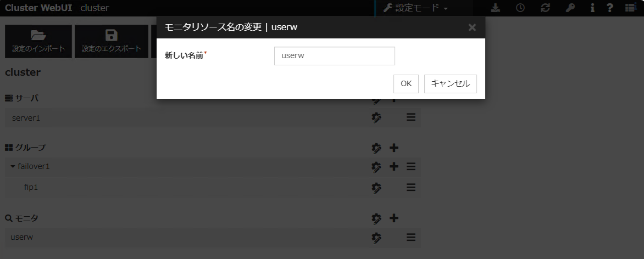Open help via the question mark icon
Image resolution: width=644 pixels, height=259 pixels.
tap(610, 8)
